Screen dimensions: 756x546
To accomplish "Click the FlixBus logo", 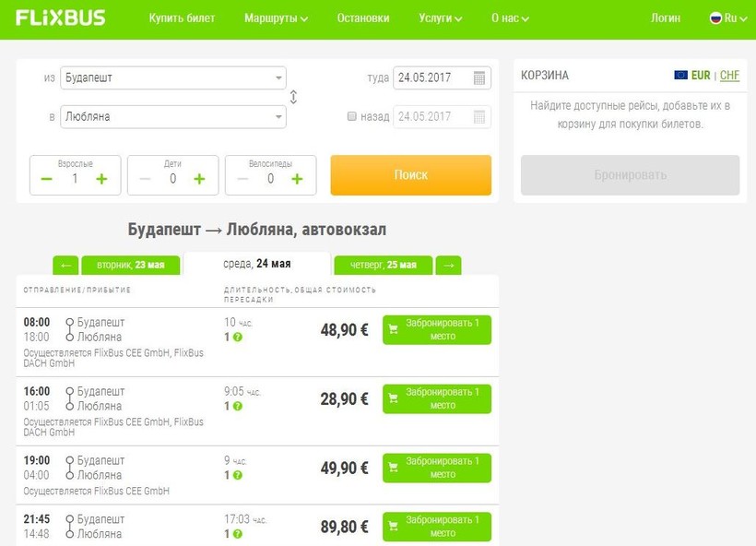I will coord(60,18).
